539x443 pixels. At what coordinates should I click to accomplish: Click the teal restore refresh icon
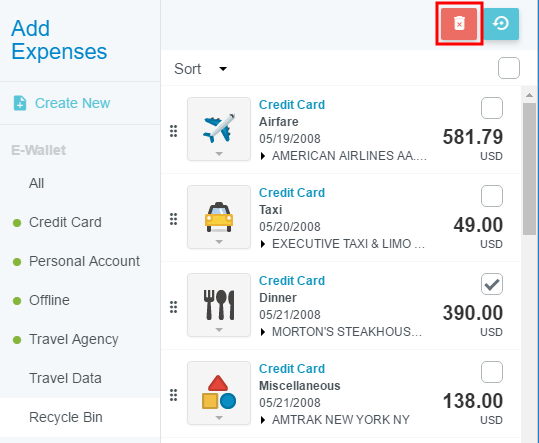[502, 24]
